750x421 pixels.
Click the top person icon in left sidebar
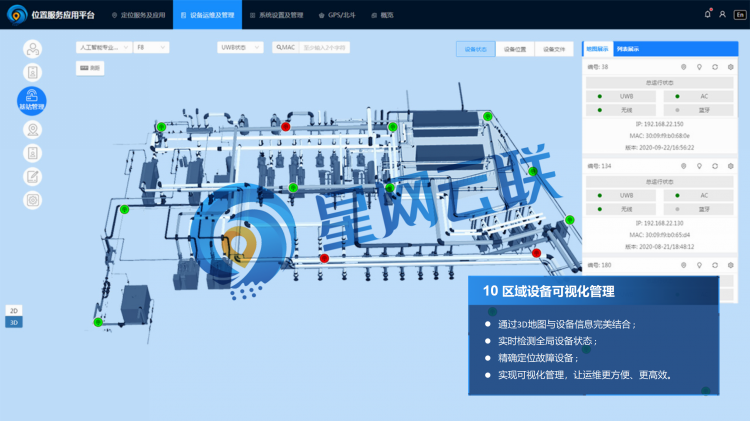point(32,48)
